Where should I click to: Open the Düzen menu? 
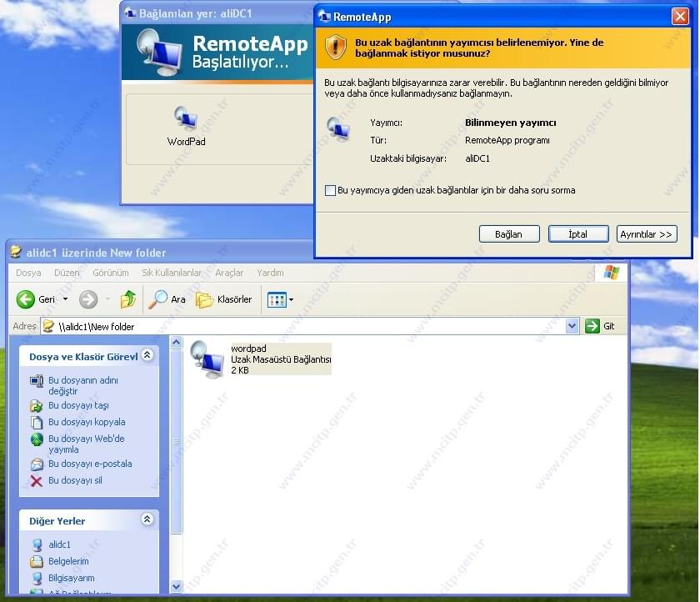pos(67,273)
